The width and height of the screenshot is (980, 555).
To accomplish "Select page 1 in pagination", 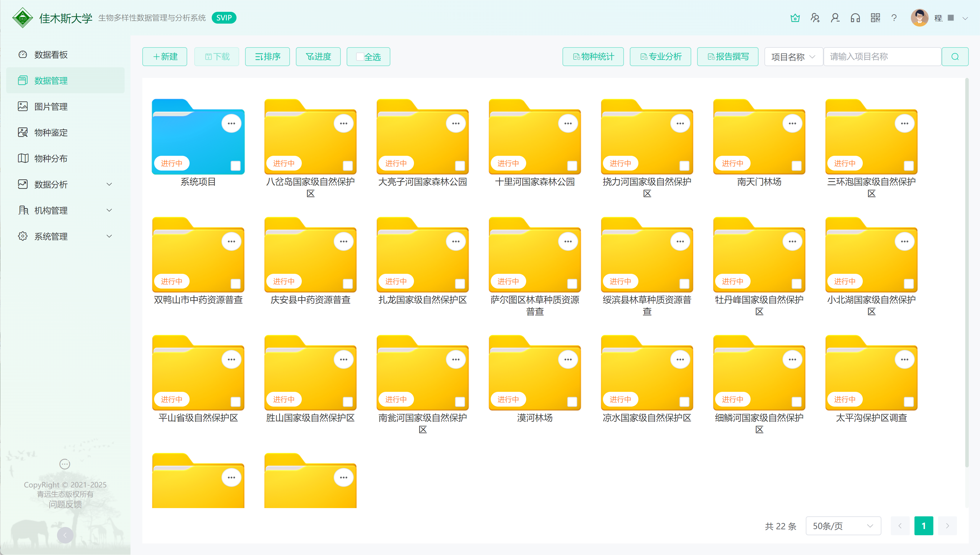I will [924, 526].
